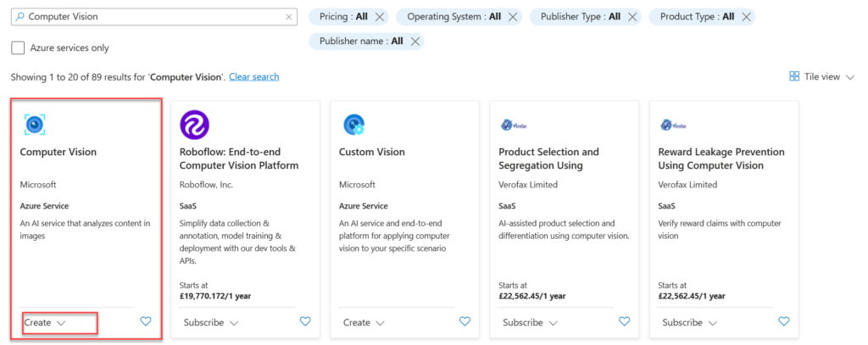The width and height of the screenshot is (868, 345).
Task: Remove the Operating System filter
Action: click(x=512, y=17)
